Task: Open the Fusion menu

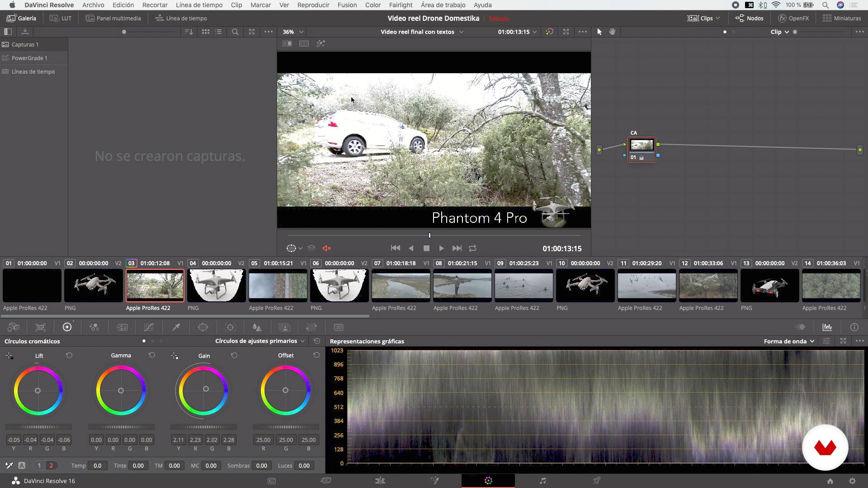Action: pyautogui.click(x=347, y=5)
